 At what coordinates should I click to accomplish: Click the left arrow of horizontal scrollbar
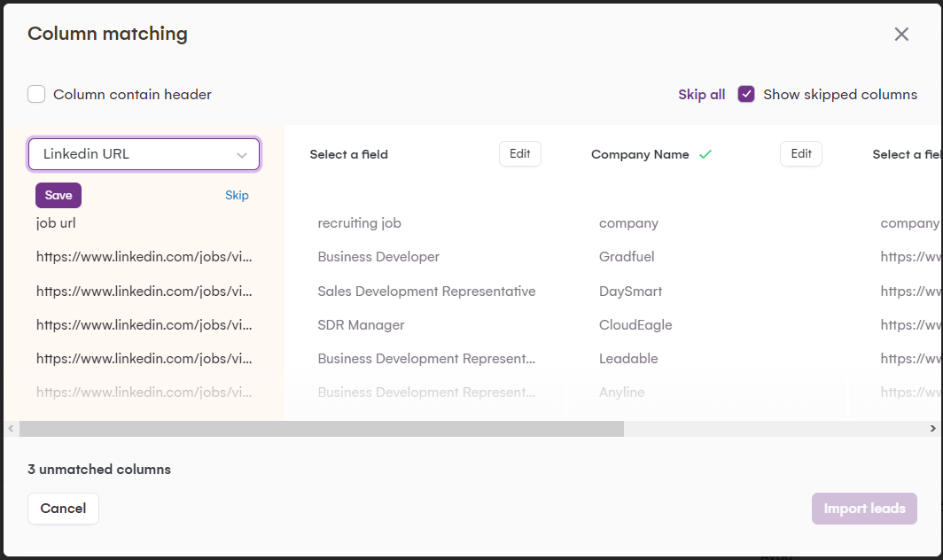[x=11, y=429]
